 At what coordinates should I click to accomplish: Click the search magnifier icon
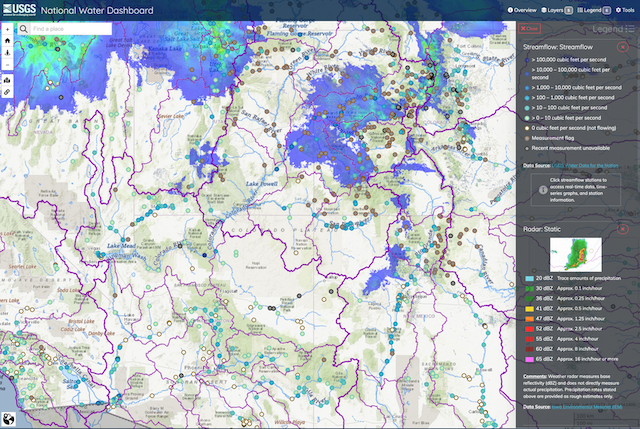point(24,29)
